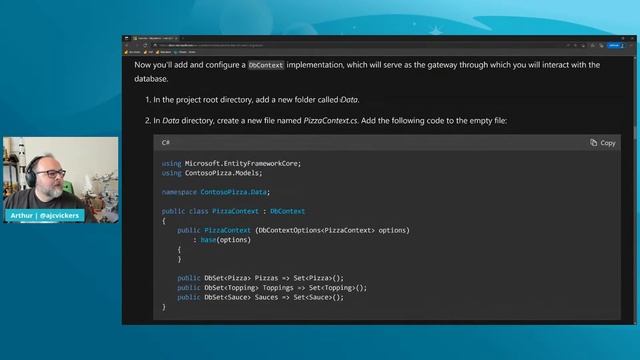
Task: Click the 'Arthur | @ajcvickers' name banner
Action: (x=45, y=216)
